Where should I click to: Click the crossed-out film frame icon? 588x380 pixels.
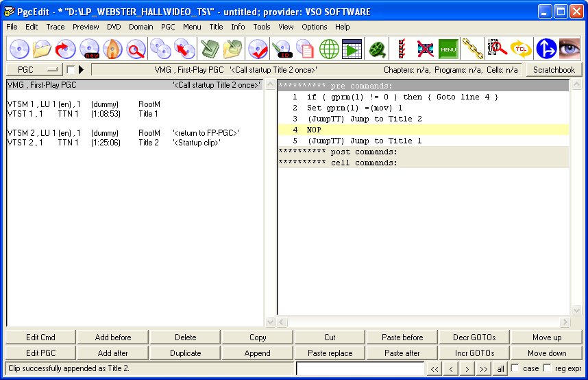click(x=426, y=49)
